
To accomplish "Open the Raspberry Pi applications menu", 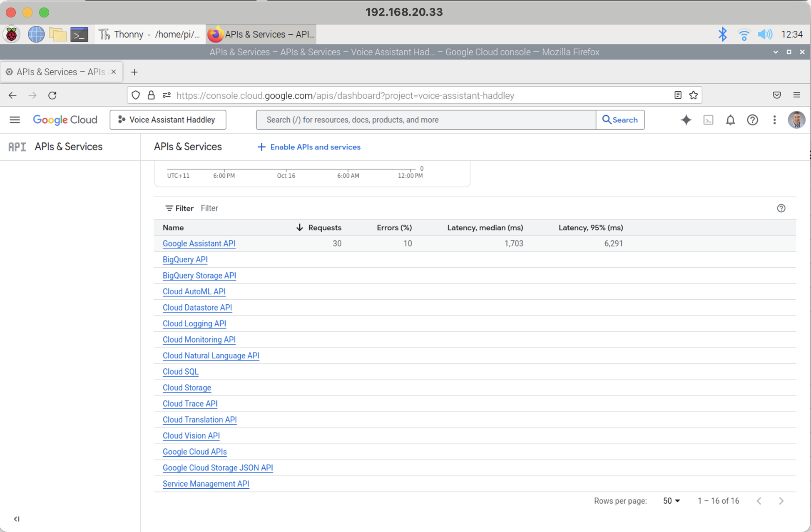I will click(x=12, y=35).
